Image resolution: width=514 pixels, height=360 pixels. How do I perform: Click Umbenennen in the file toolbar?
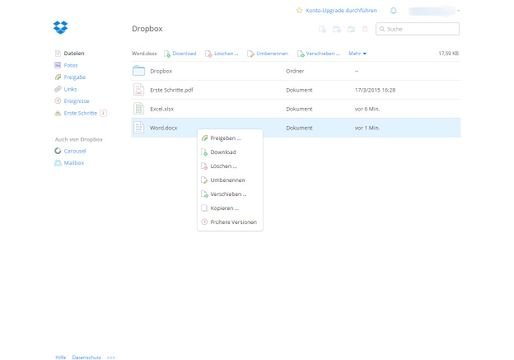(267, 53)
